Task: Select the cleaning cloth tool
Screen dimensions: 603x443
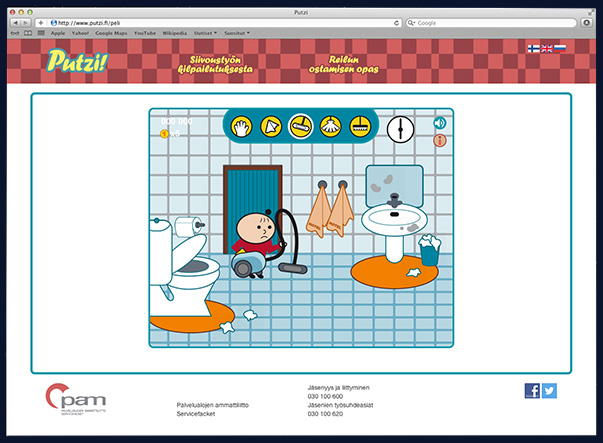Action: (270, 126)
